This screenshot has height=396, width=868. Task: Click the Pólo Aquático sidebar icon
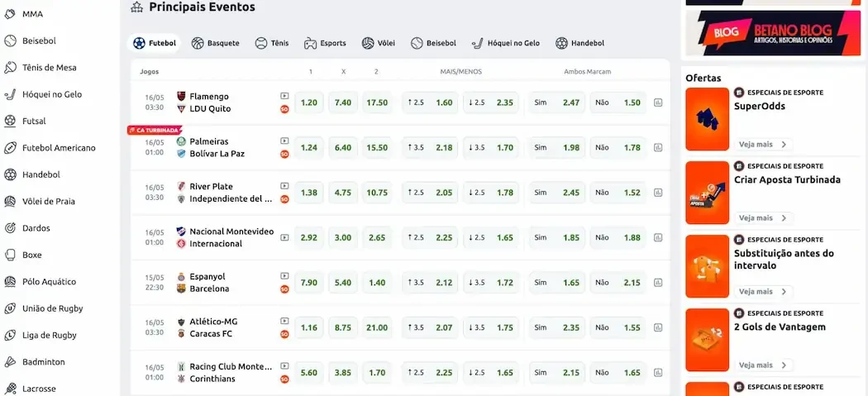tap(10, 282)
